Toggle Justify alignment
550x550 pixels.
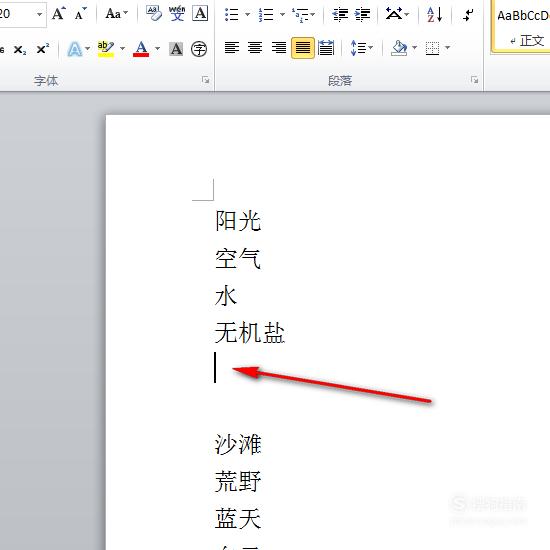pos(302,48)
